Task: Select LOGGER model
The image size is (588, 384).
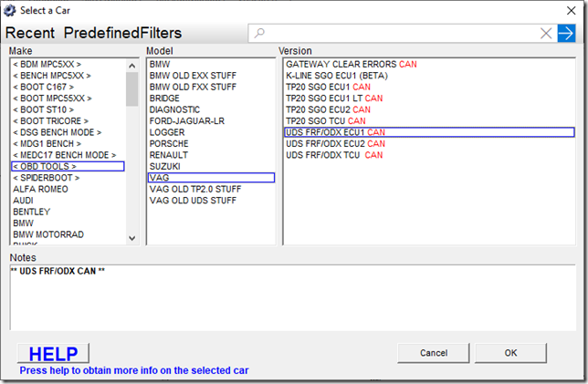Action: (211, 132)
